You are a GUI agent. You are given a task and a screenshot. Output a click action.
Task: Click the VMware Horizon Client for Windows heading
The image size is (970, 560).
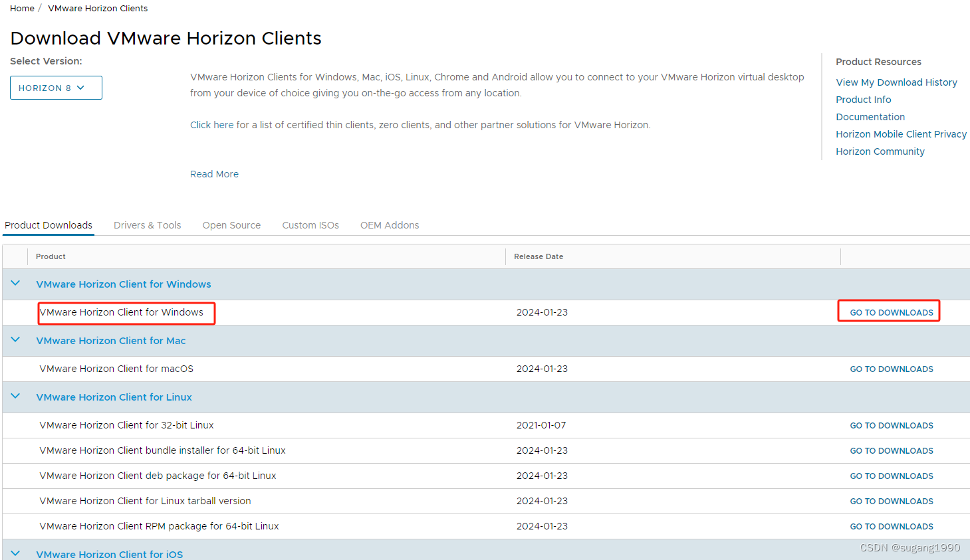(124, 284)
